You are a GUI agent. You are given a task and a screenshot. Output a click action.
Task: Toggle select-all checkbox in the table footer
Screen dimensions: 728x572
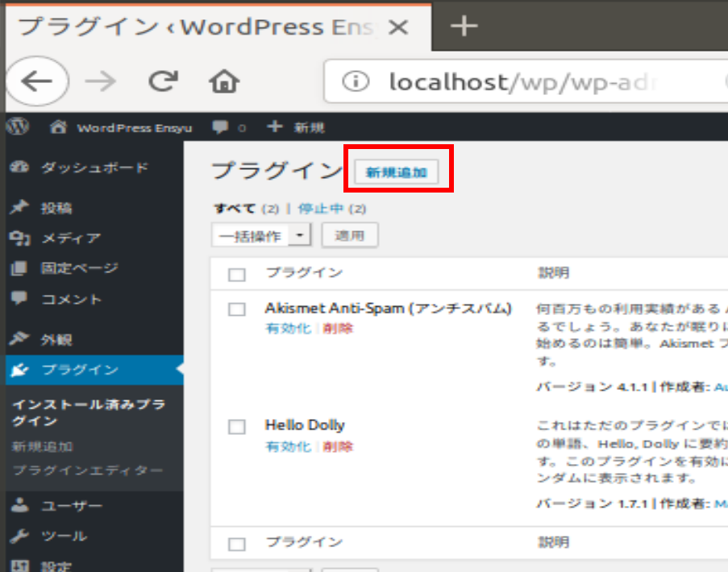tap(237, 544)
